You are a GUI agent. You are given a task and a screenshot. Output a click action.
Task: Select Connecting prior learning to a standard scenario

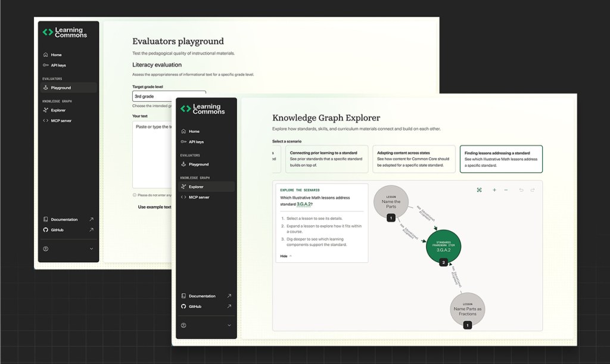(327, 159)
